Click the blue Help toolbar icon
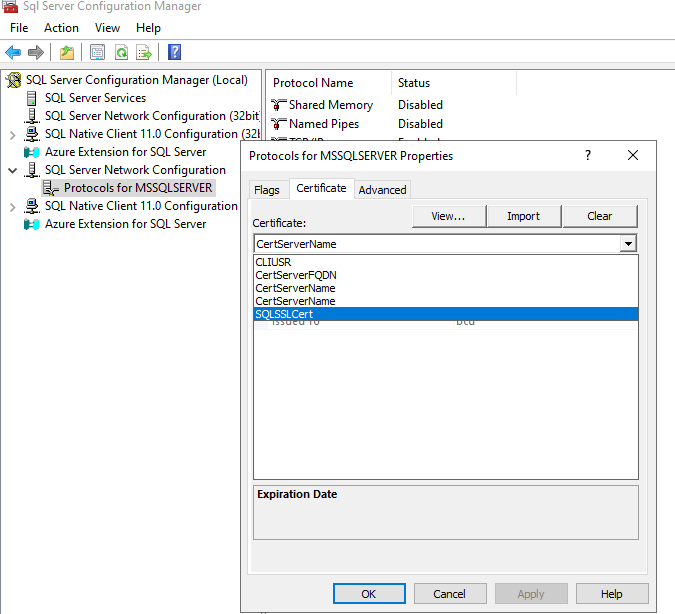 [x=174, y=52]
